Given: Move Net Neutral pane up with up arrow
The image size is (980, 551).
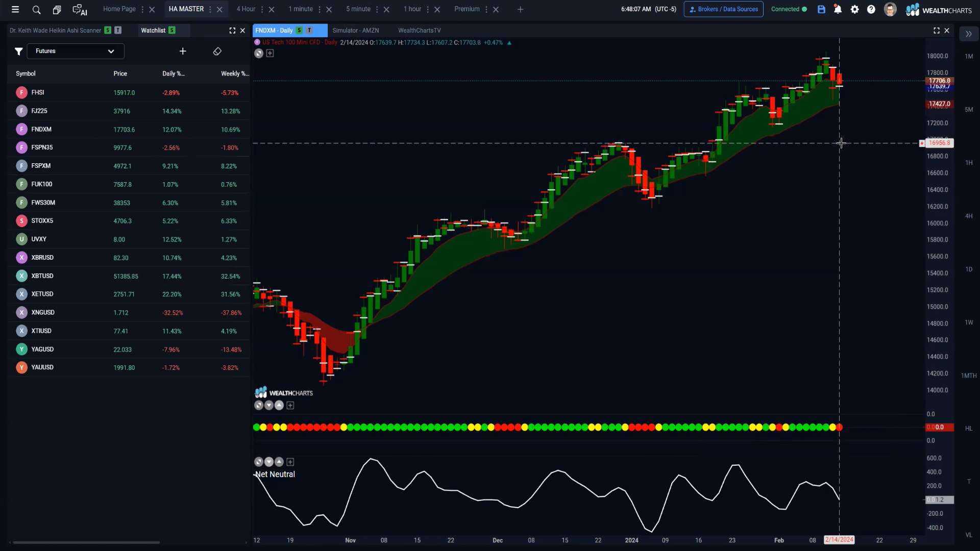Looking at the screenshot, I should click(x=279, y=462).
